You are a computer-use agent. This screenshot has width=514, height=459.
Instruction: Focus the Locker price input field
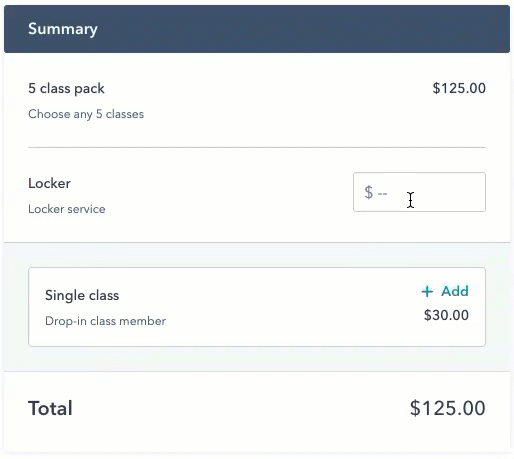click(419, 192)
